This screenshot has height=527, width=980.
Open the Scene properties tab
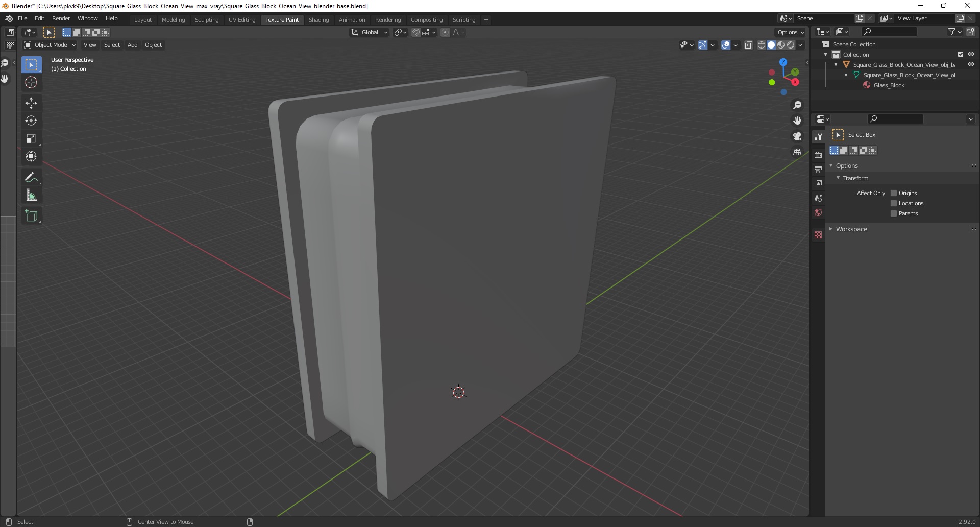pyautogui.click(x=818, y=198)
